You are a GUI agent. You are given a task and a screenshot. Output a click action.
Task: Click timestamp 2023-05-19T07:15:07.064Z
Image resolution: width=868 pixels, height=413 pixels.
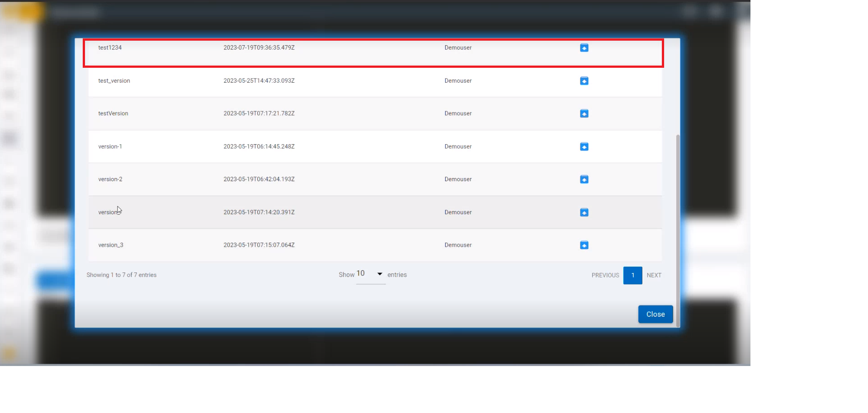pyautogui.click(x=259, y=245)
